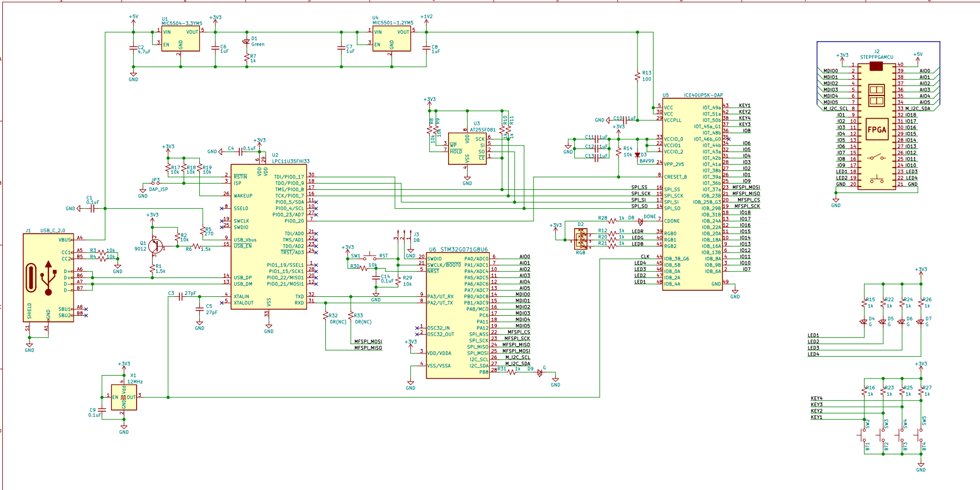Select the J2 STEPFPGAMCU module symbol

click(x=877, y=127)
